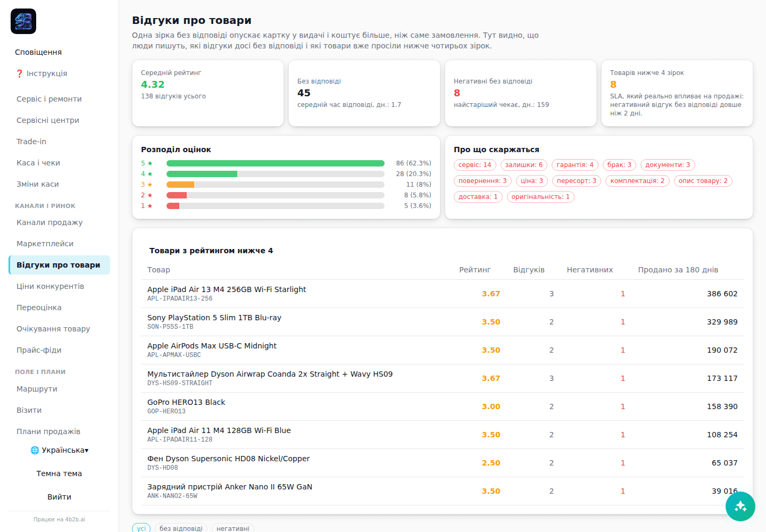Navigate to Маркетплейси
The height and width of the screenshot is (532, 766).
(59, 244)
